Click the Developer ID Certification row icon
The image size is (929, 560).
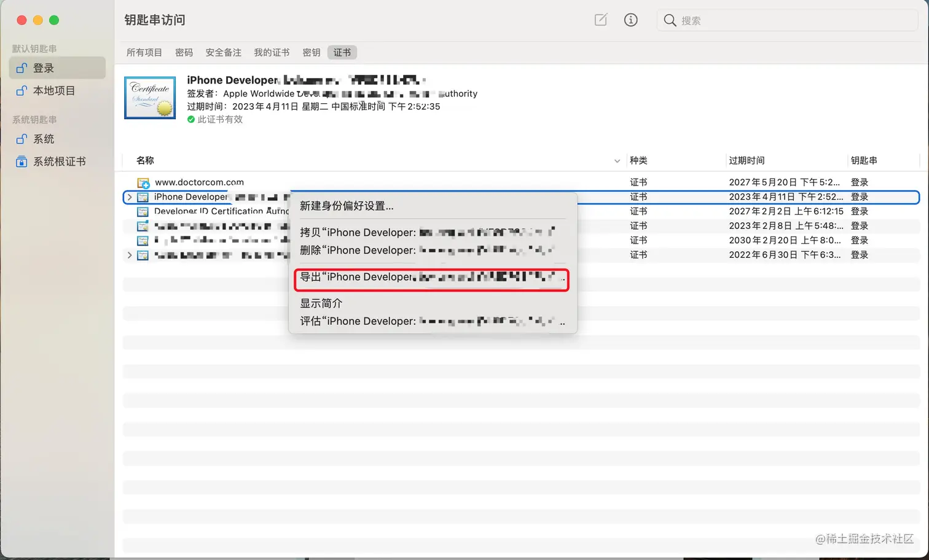pos(143,211)
